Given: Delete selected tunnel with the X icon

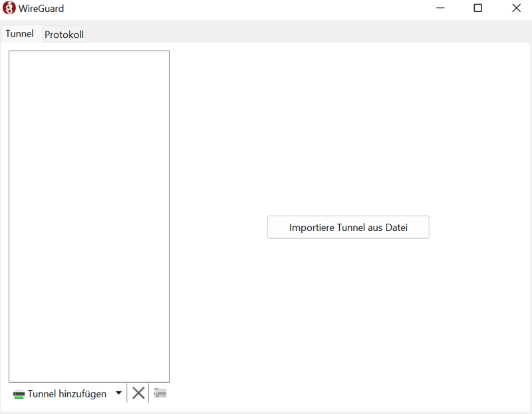Looking at the screenshot, I should (x=138, y=393).
